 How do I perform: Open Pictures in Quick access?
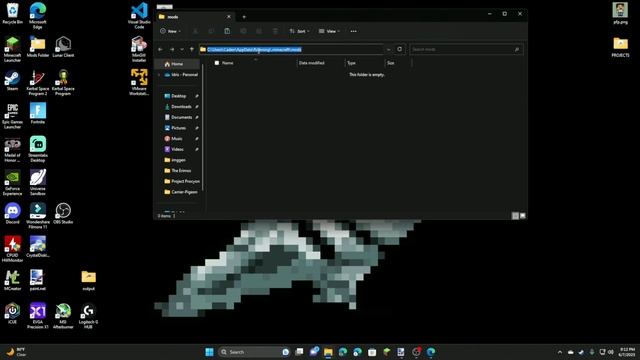tap(179, 128)
